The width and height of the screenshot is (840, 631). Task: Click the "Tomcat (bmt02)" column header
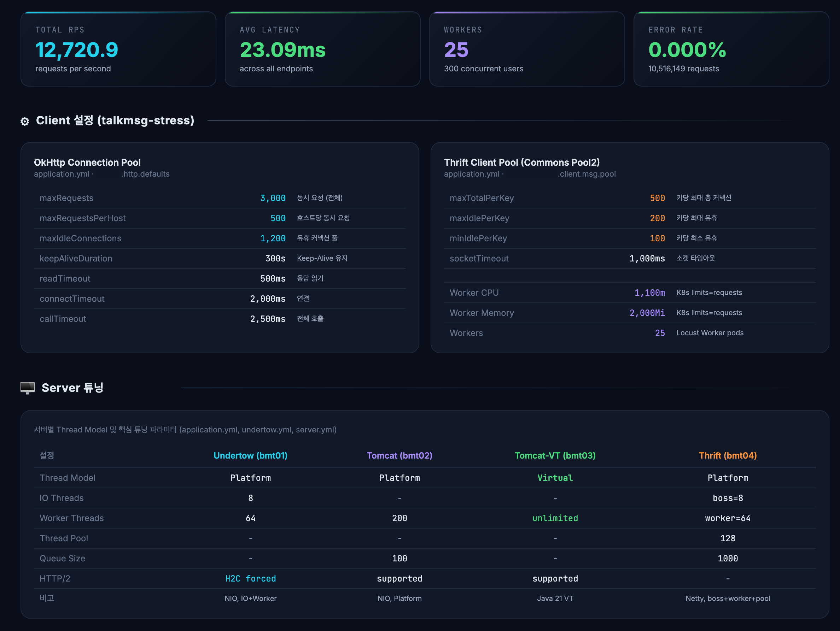(x=399, y=455)
